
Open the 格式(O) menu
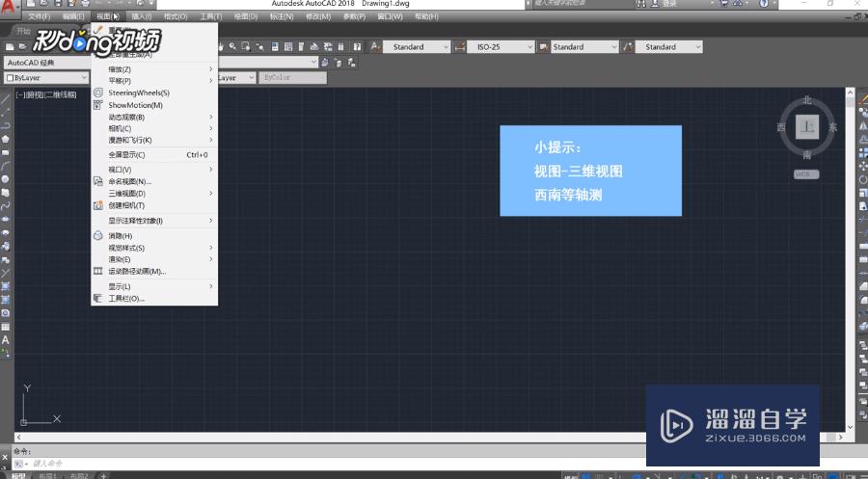176,16
